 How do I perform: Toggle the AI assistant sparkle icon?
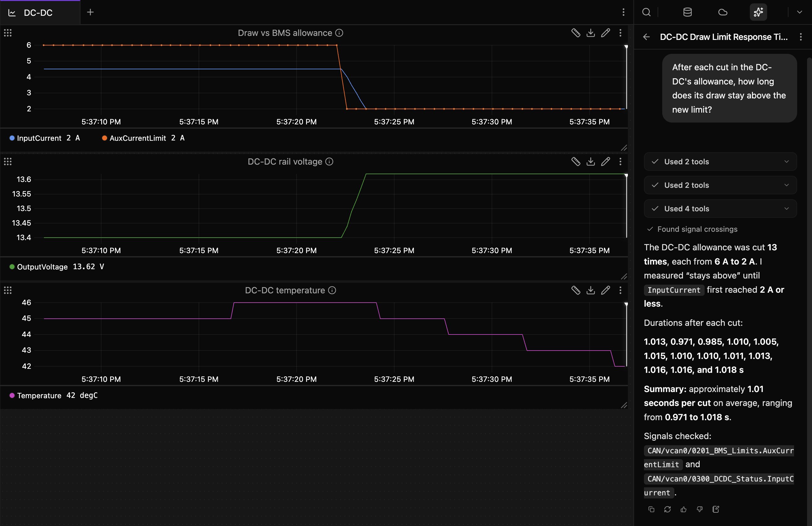[758, 12]
